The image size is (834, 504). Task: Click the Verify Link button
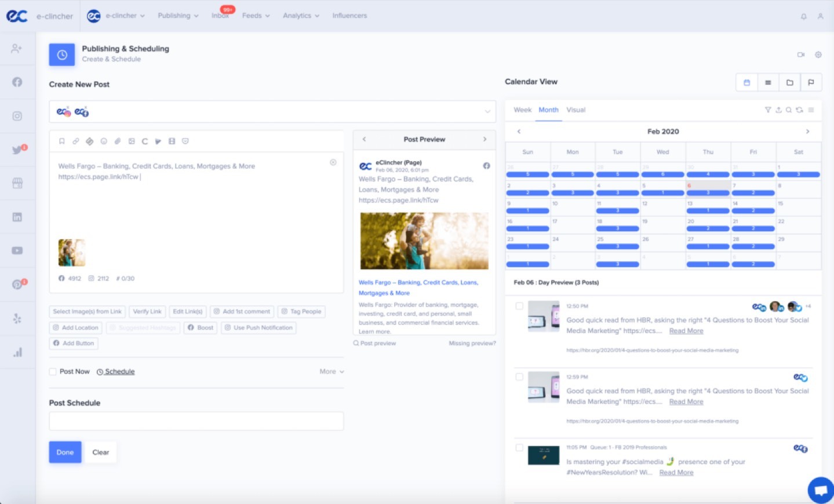[x=147, y=312]
